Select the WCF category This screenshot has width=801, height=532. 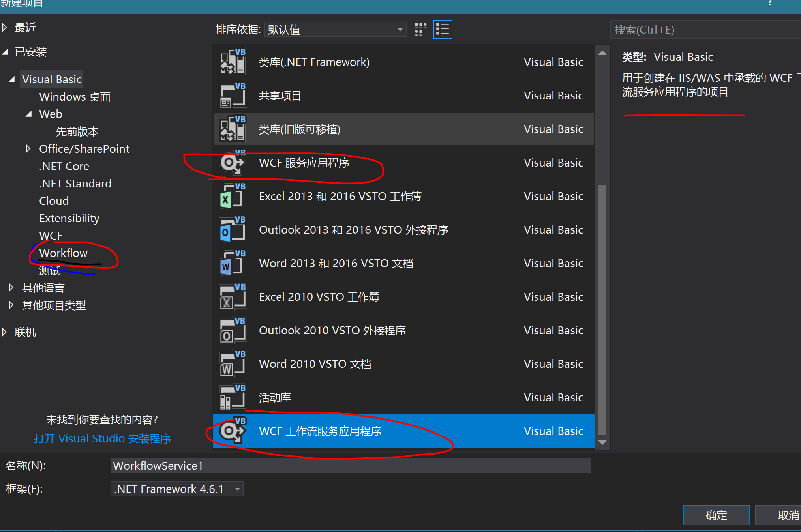click(x=51, y=236)
